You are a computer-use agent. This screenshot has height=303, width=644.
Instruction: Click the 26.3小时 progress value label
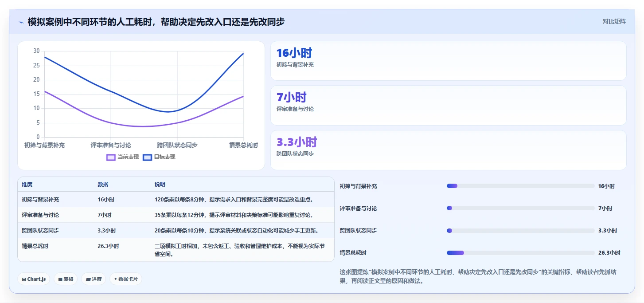[x=609, y=253]
